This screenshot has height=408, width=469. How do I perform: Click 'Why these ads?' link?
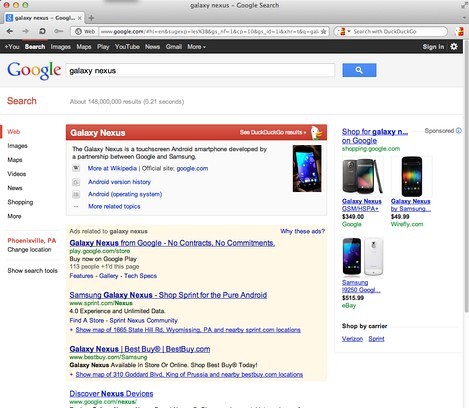(x=302, y=231)
